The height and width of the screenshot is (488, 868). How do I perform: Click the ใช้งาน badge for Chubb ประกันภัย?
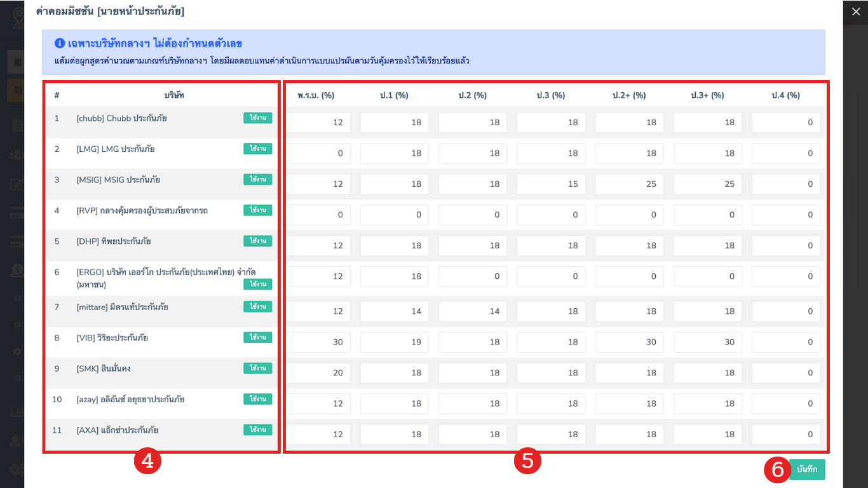(257, 118)
